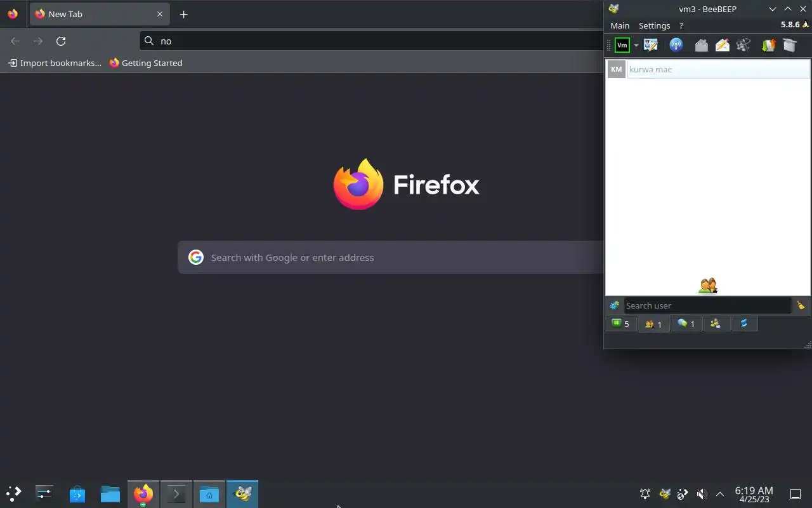
Task: Click the KM avatar in user list
Action: (617, 69)
